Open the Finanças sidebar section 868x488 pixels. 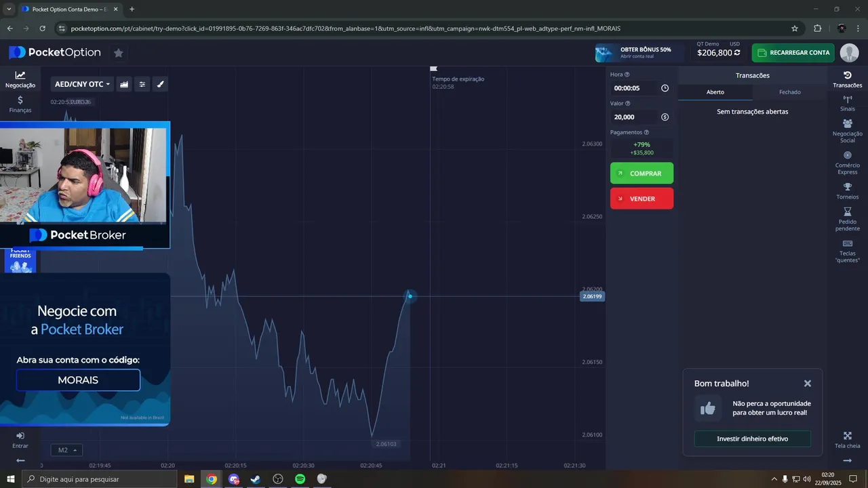coord(20,104)
